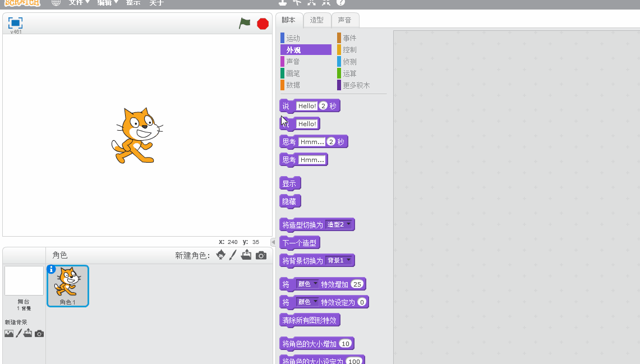This screenshot has height=364, width=640.
Task: Select the duplicate stamp tool
Action: coord(283,2)
